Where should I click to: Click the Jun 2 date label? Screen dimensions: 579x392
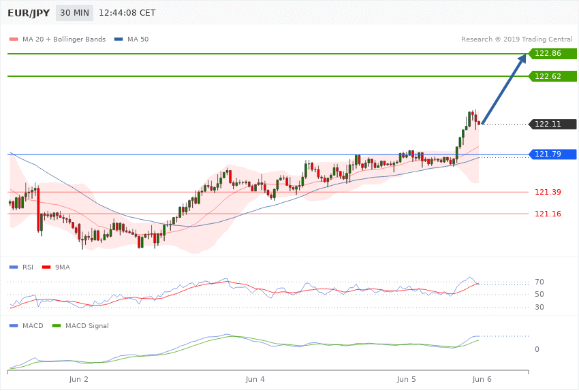tap(78, 380)
